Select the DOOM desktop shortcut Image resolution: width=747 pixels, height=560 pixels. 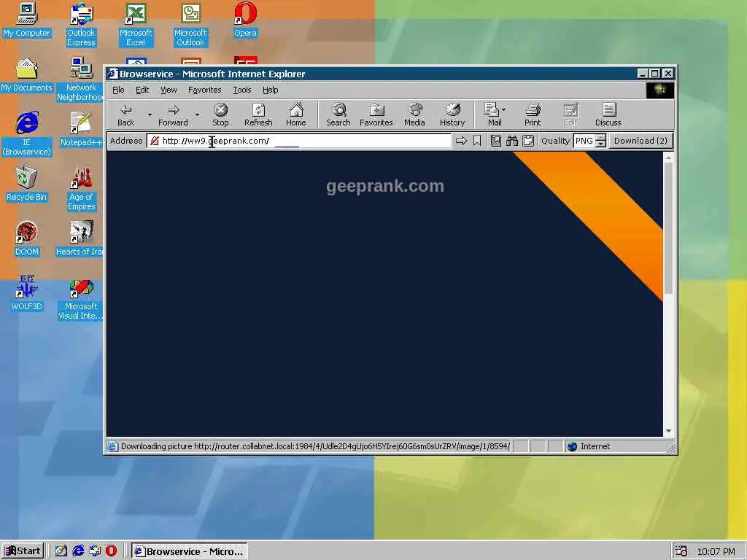[27, 239]
